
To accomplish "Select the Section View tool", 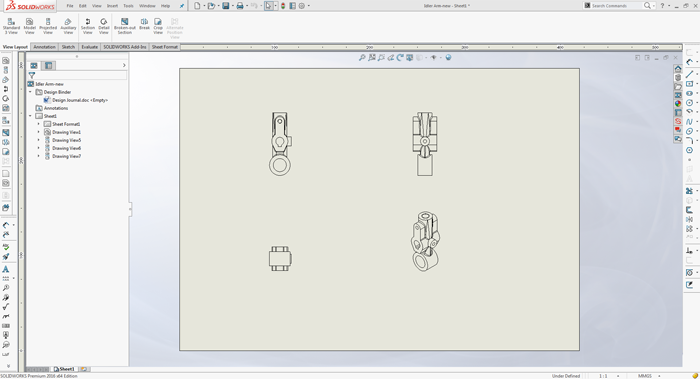I will point(88,26).
